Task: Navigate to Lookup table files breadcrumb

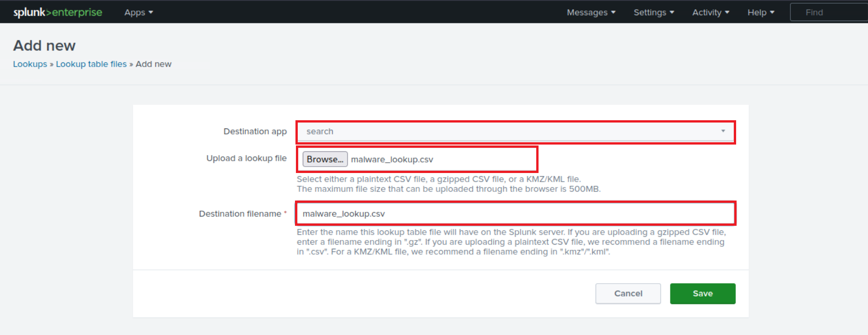Action: pyautogui.click(x=91, y=64)
